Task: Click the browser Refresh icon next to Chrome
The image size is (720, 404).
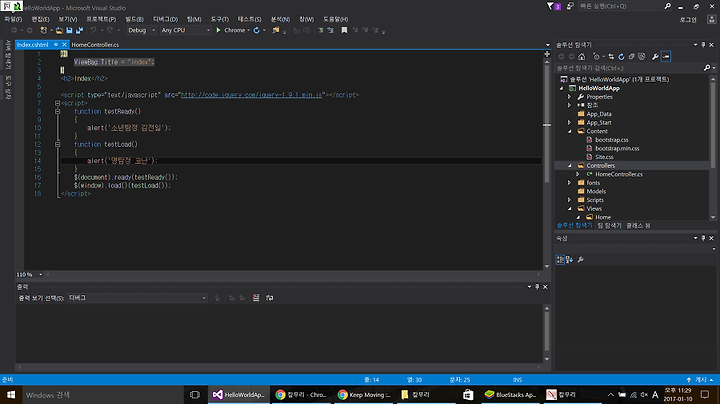Action: [x=257, y=30]
